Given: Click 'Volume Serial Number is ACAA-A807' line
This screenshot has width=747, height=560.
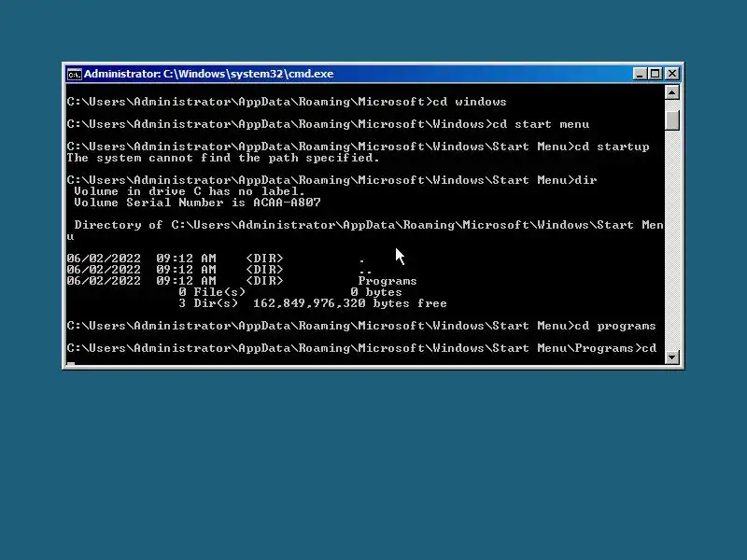Looking at the screenshot, I should tap(197, 203).
